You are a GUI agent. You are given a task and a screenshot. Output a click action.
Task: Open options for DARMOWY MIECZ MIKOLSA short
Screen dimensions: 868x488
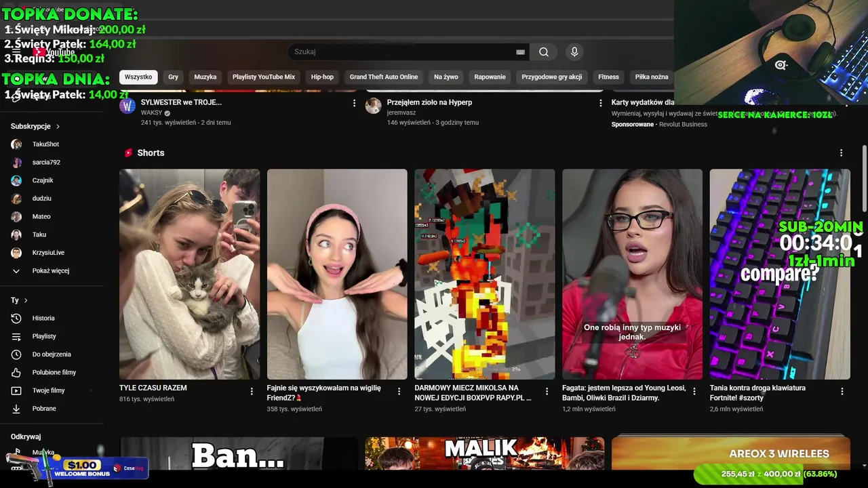pyautogui.click(x=547, y=392)
